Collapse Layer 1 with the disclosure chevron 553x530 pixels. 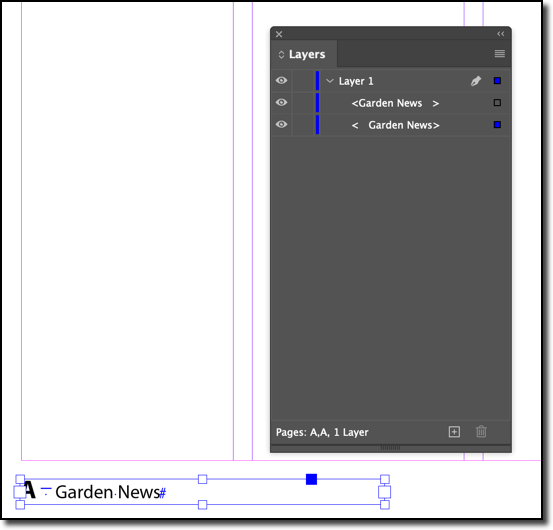330,81
